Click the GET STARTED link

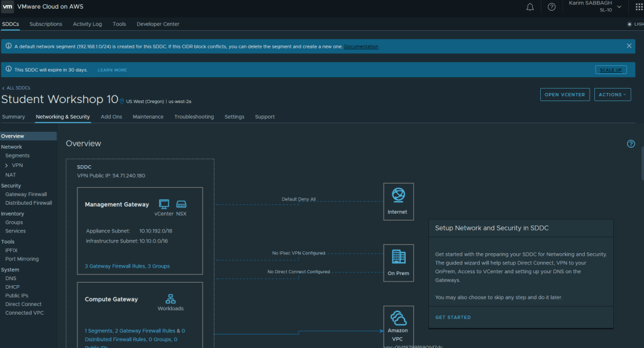[453, 317]
